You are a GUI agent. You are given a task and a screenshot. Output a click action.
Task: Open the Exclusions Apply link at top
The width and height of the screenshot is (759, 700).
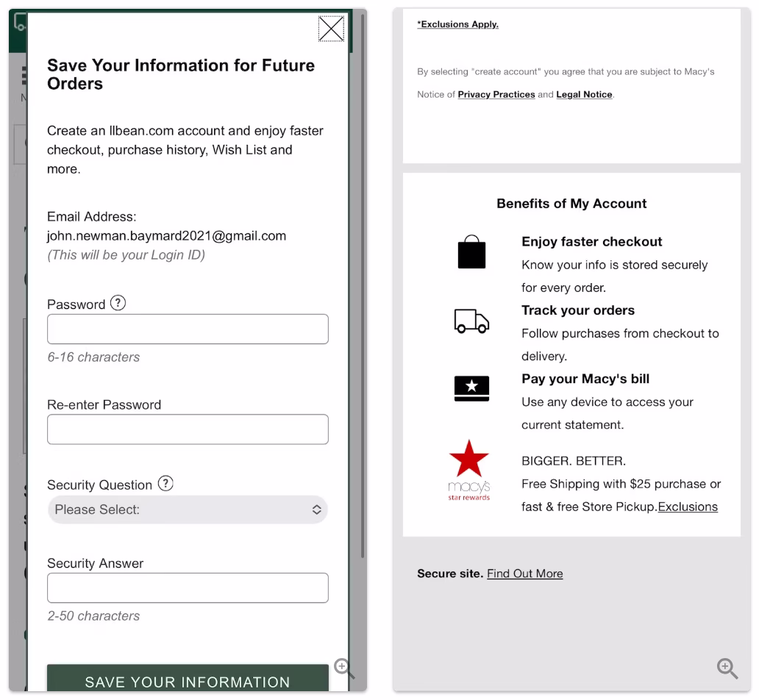(x=457, y=24)
